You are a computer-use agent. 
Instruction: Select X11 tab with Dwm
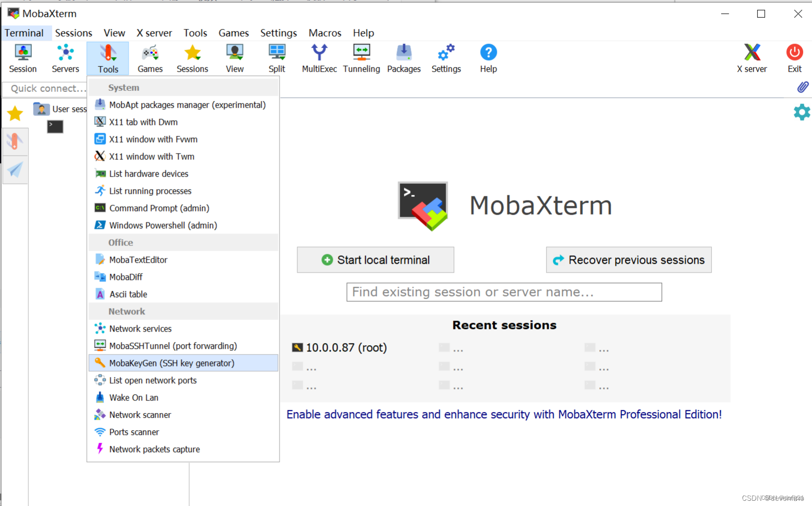tap(183, 122)
